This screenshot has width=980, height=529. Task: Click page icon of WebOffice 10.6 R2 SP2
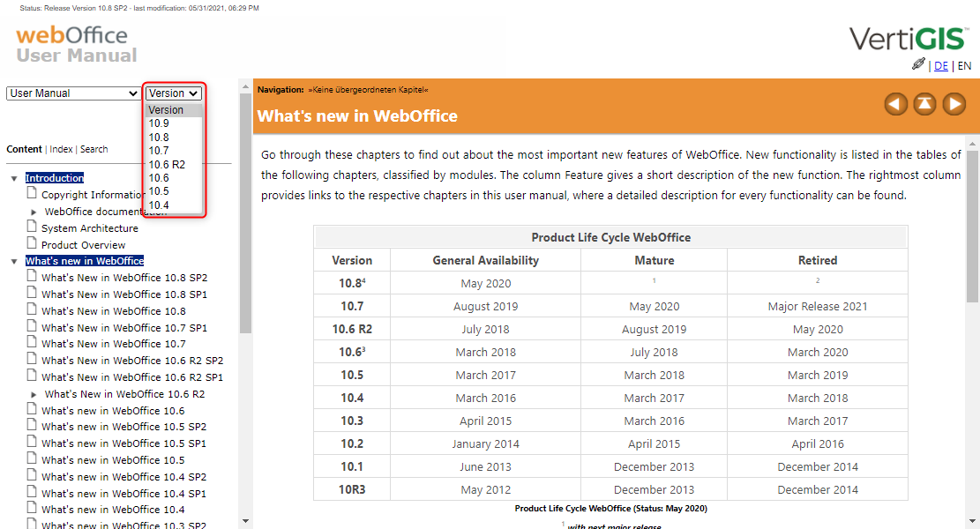(x=32, y=359)
